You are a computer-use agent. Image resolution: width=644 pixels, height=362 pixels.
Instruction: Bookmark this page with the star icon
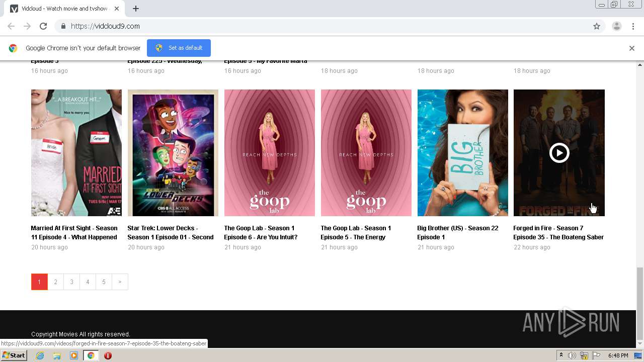tap(597, 26)
